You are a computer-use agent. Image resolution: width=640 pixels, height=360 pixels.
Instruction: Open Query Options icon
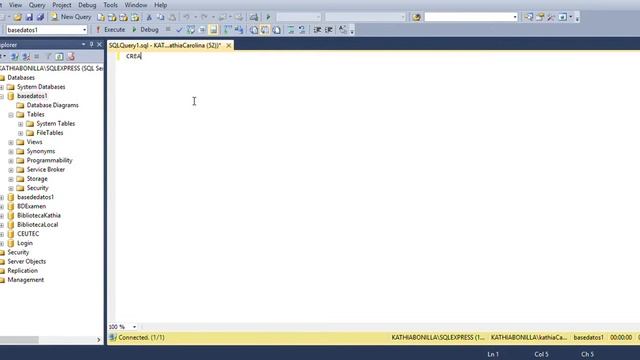coord(202,29)
